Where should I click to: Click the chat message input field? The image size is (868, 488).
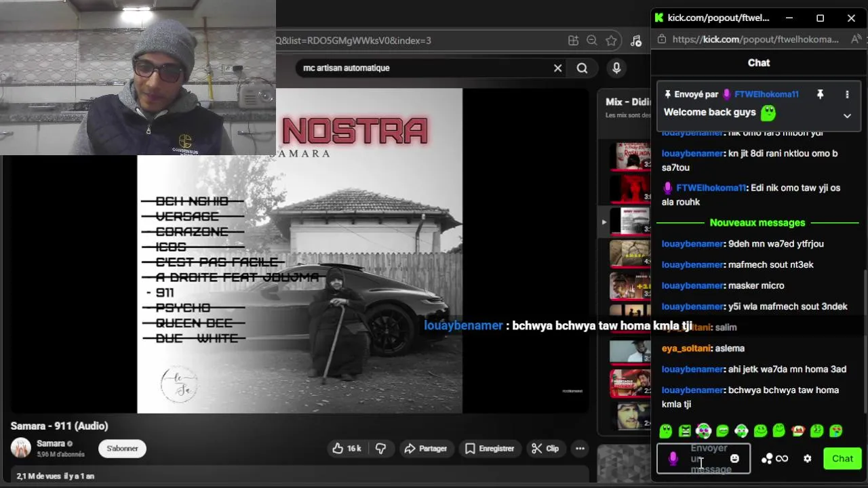point(703,459)
